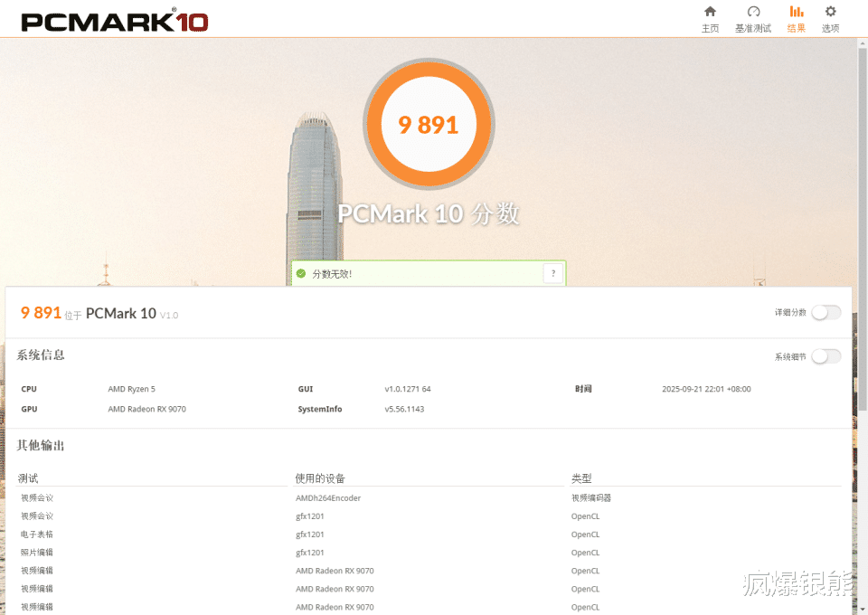Viewport: 868px width, 615px height.
Task: Toggle the 系统细节 switch
Action: coord(826,356)
